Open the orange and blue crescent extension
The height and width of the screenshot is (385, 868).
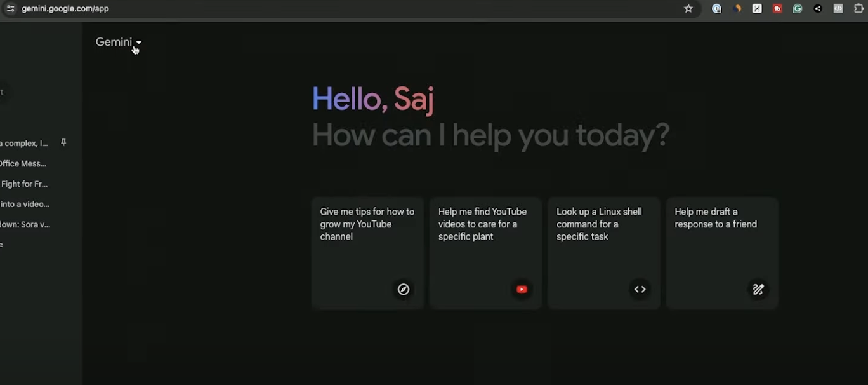tap(737, 9)
